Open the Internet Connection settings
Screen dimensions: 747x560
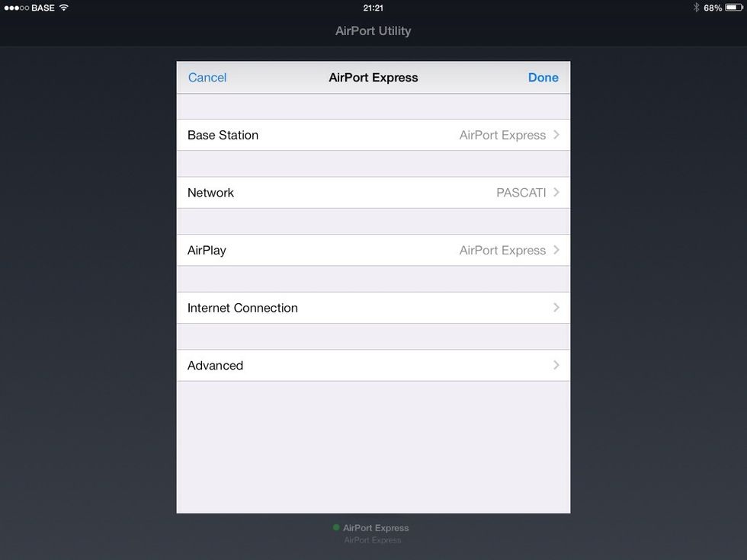click(x=373, y=308)
